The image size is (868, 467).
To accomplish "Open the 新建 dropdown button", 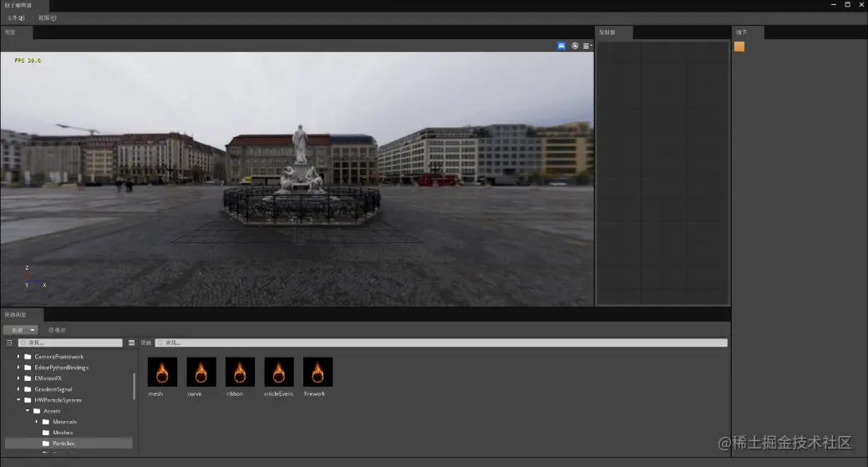I will point(21,330).
